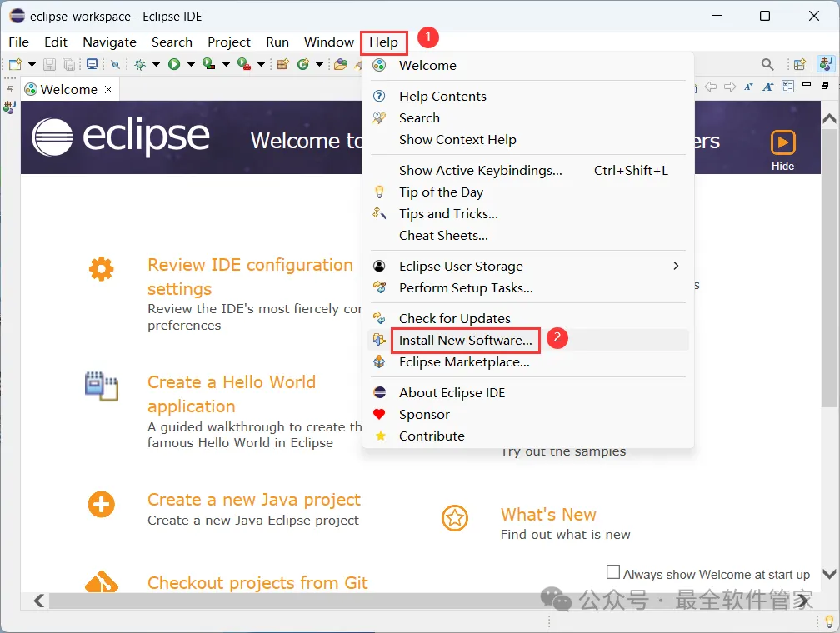Click the Enlarge font size icon
Viewport: 840px width, 633px height.
tap(767, 87)
